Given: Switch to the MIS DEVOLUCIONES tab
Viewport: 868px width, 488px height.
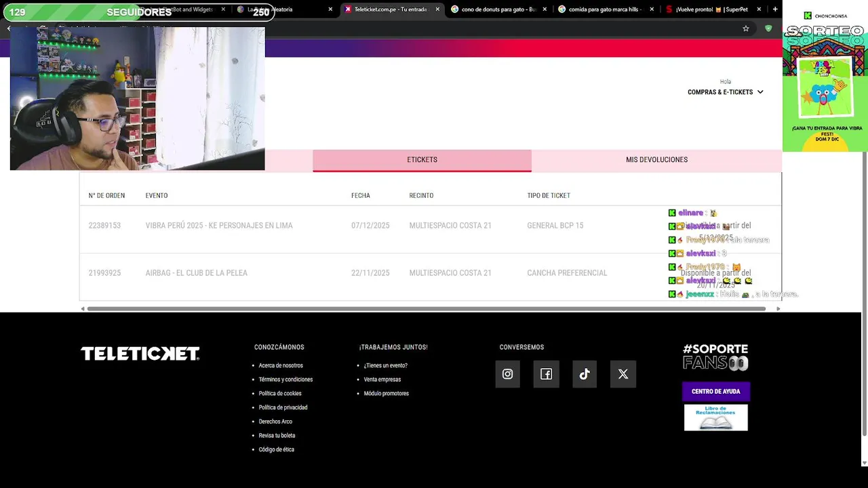Looking at the screenshot, I should (x=656, y=160).
